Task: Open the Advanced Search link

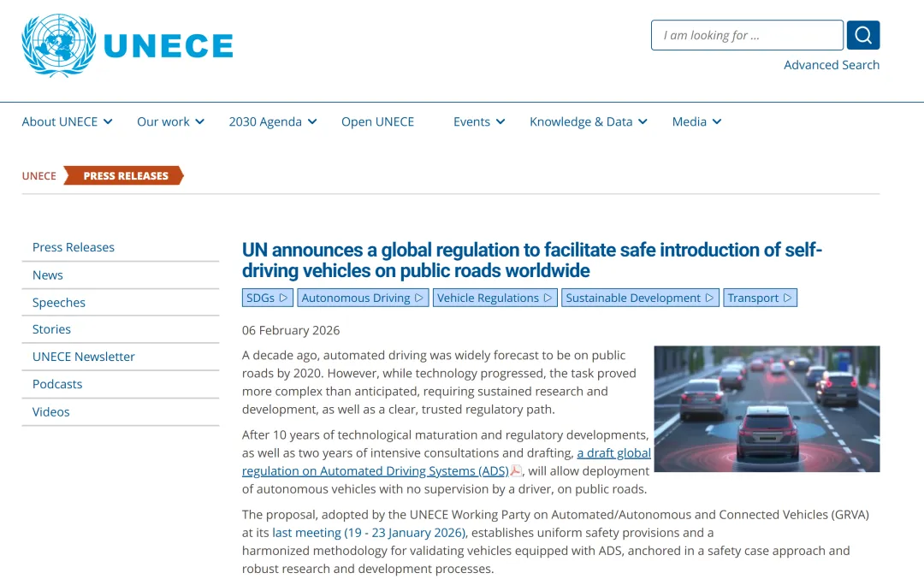Action: click(832, 65)
